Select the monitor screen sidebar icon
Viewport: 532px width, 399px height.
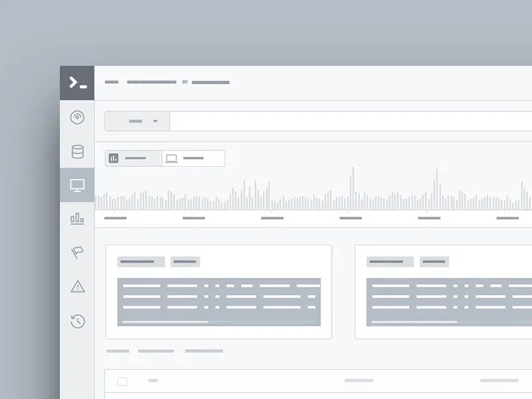[x=77, y=186]
